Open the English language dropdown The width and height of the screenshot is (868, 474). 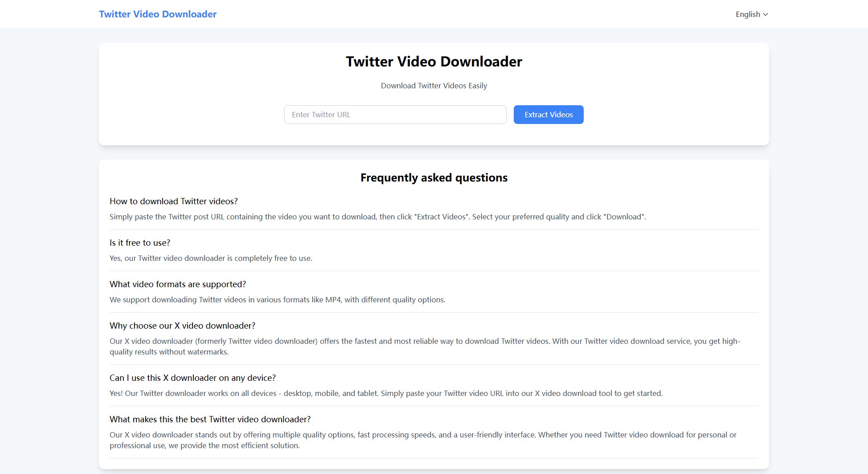click(x=751, y=14)
